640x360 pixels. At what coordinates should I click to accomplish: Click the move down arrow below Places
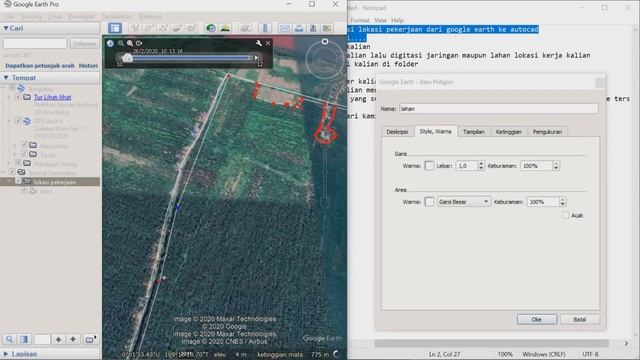(x=73, y=339)
